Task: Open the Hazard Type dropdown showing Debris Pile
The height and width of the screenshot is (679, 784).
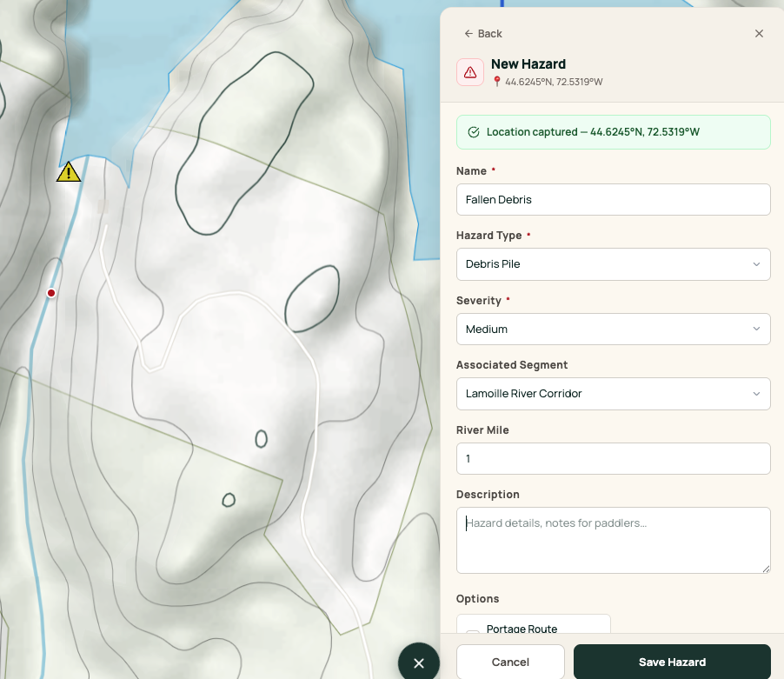Action: (613, 264)
